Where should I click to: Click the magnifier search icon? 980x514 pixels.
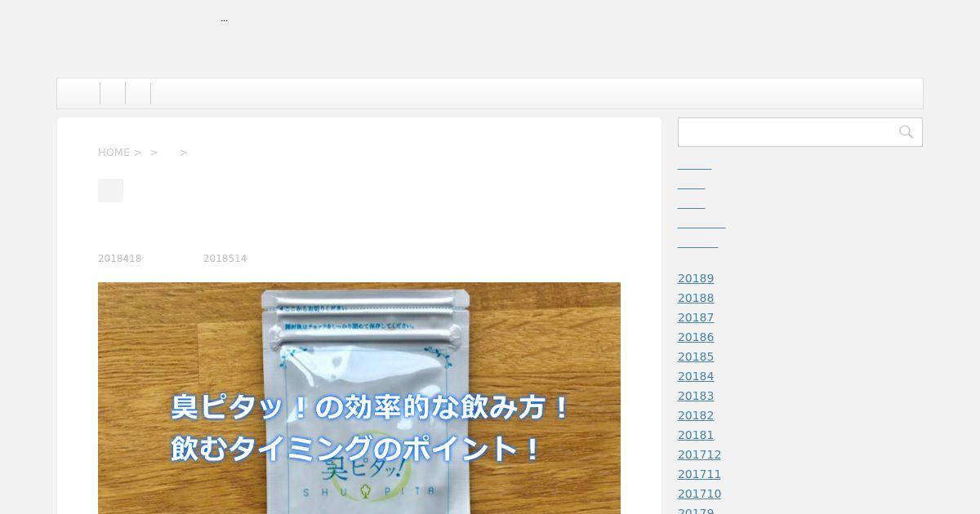pyautogui.click(x=906, y=132)
